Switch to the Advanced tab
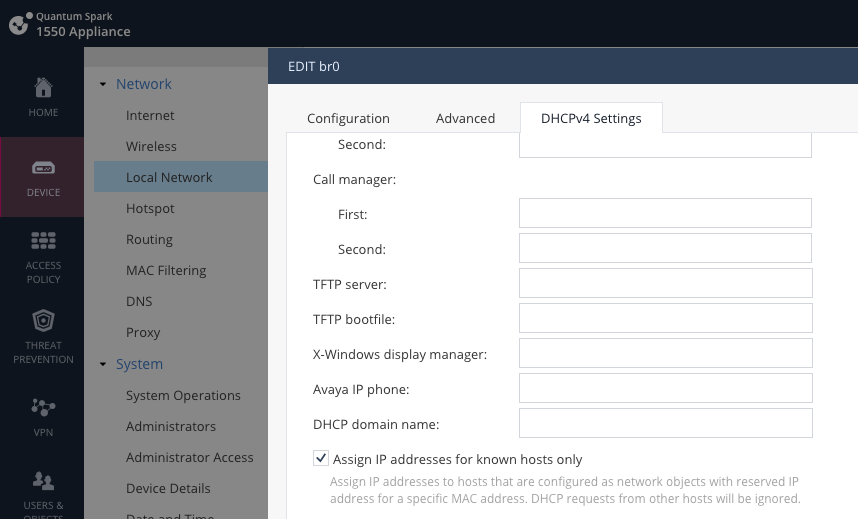The height and width of the screenshot is (519, 858). pyautogui.click(x=465, y=118)
